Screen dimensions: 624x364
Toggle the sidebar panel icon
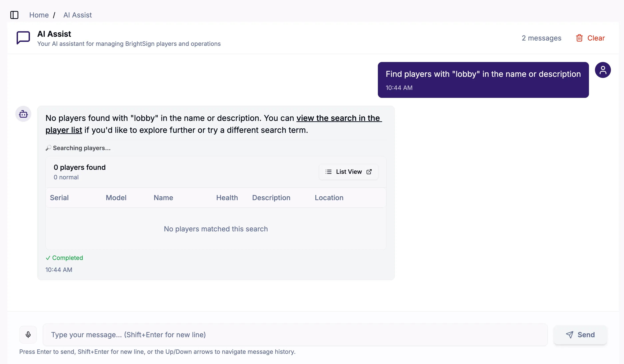pyautogui.click(x=14, y=15)
